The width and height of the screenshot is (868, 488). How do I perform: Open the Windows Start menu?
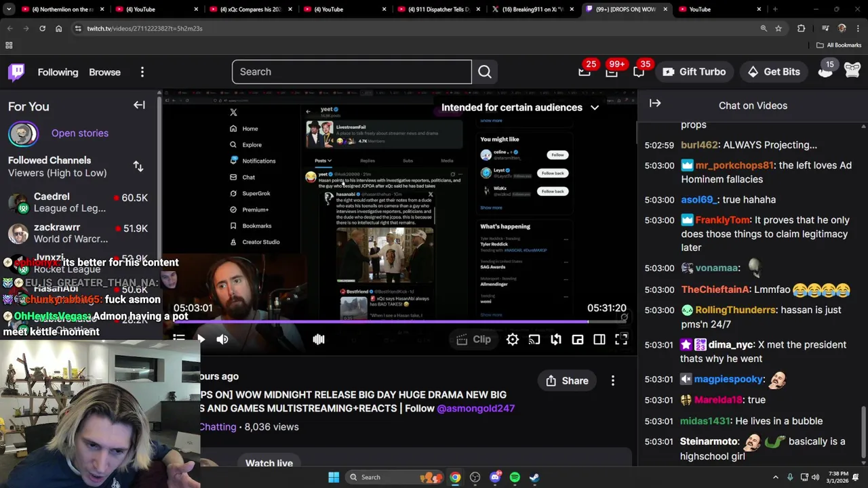334,477
